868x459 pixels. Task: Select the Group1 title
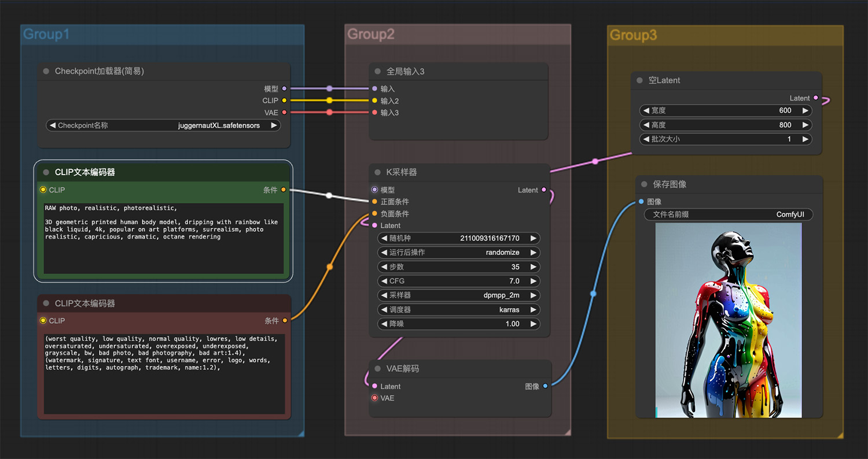pyautogui.click(x=46, y=35)
